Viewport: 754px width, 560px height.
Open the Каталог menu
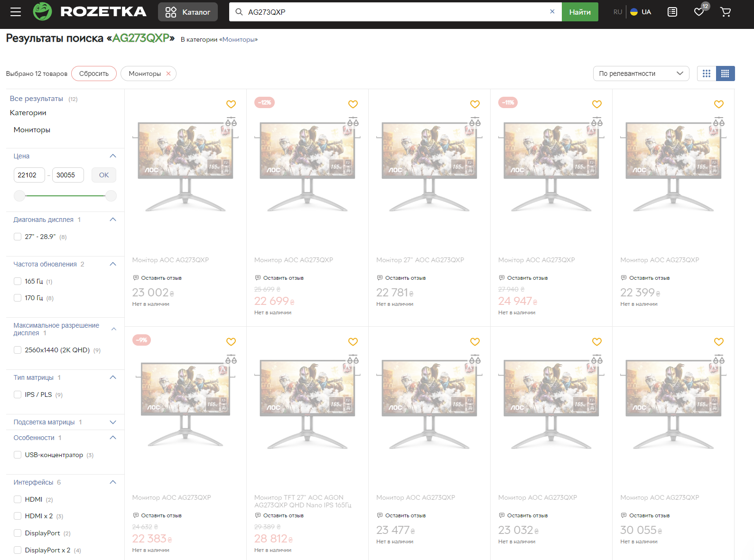(x=188, y=12)
